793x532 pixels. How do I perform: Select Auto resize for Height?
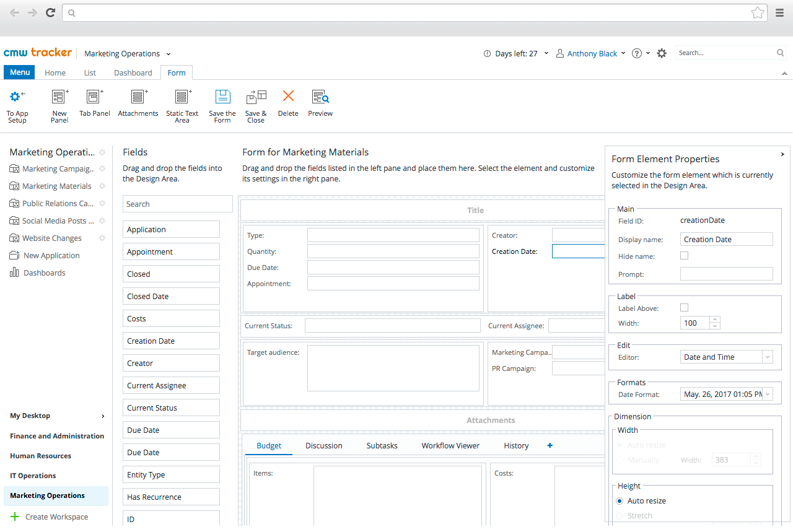point(620,500)
